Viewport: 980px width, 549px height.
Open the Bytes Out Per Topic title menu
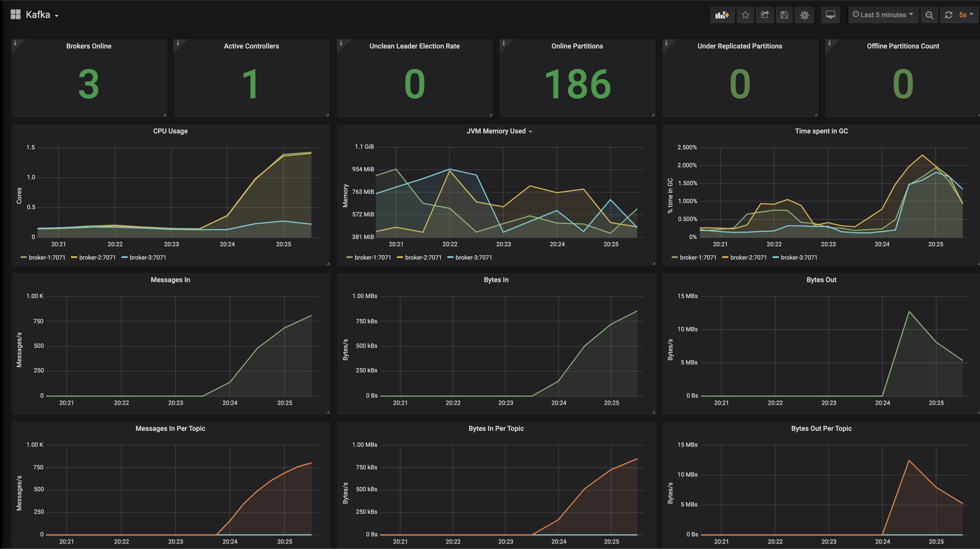(821, 429)
